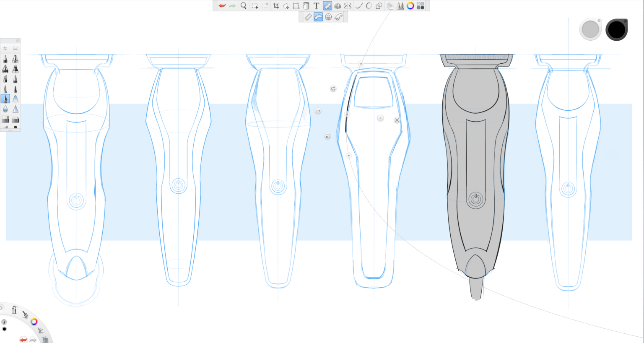The height and width of the screenshot is (343, 644).
Task: Select the Zoom magnifier tool
Action: (243, 6)
